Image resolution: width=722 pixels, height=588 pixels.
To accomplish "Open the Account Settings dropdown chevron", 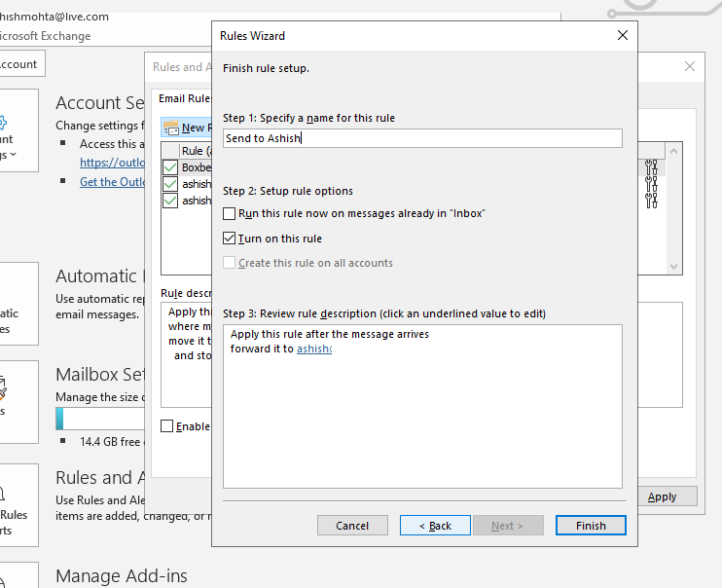I will pos(14,155).
